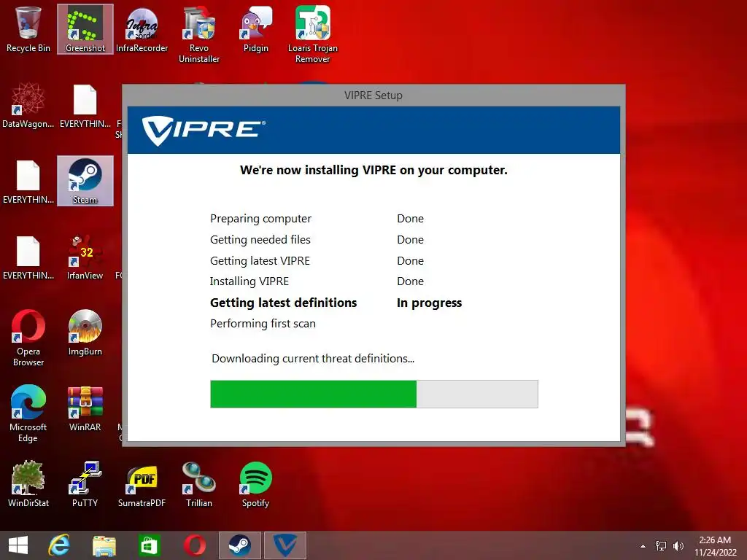Click the "Getting needed files" step
Viewport: 747px width, 560px height.
point(260,239)
